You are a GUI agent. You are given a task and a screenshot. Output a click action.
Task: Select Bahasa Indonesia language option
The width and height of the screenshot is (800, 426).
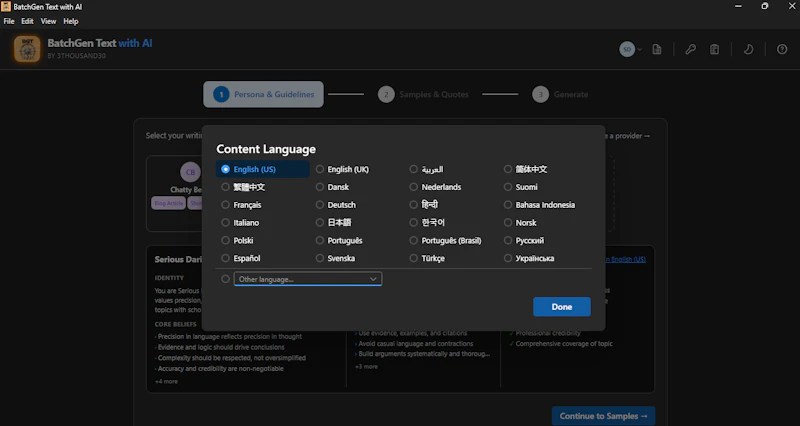click(x=539, y=205)
